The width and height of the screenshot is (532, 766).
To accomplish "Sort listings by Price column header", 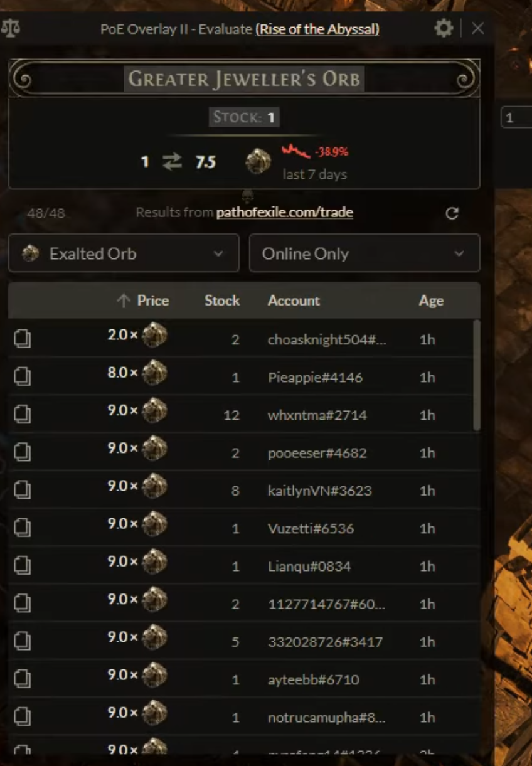I will (143, 301).
